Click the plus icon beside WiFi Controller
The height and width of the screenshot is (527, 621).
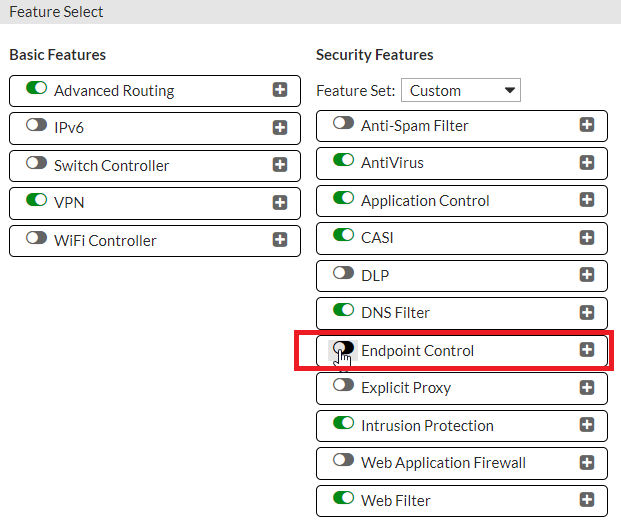click(280, 240)
